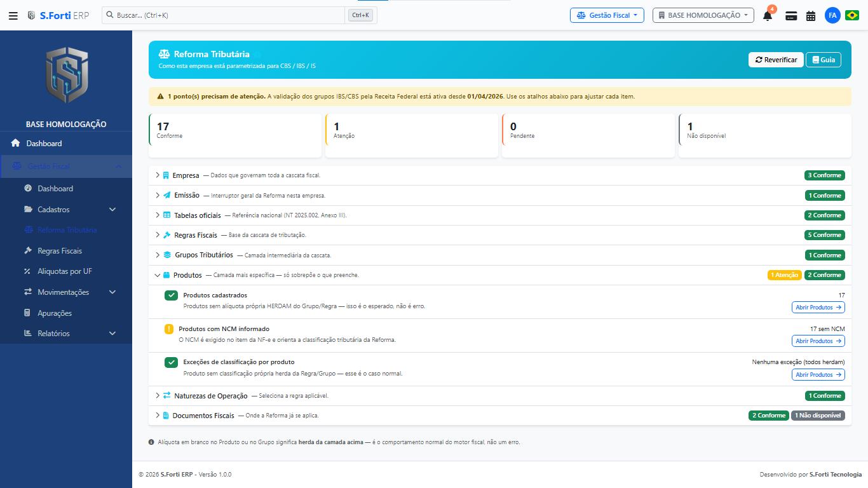Click the Brazil flag language icon
The height and width of the screenshot is (488, 868).
[x=852, y=15]
